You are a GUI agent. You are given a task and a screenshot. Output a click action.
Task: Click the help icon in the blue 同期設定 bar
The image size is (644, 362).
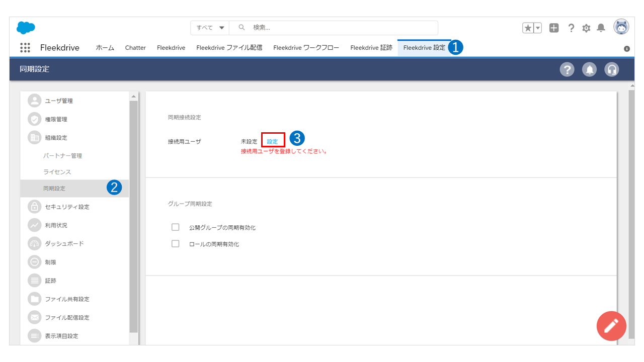[567, 69]
